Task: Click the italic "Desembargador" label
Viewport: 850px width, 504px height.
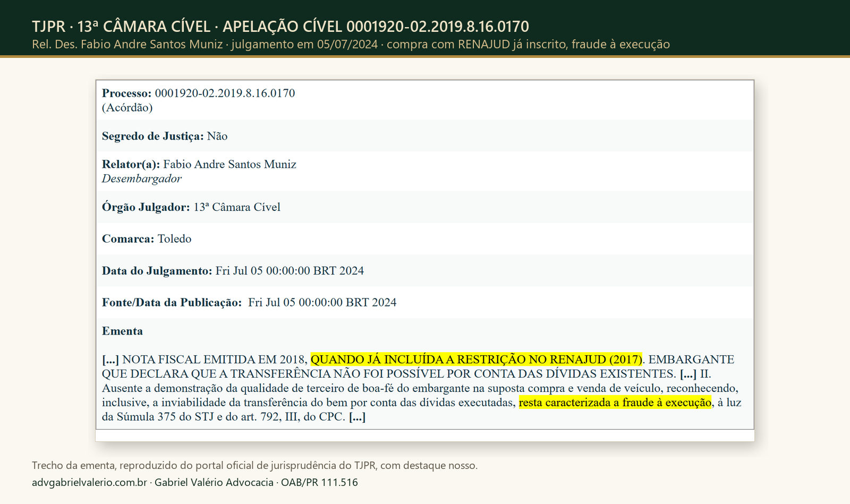Action: pyautogui.click(x=142, y=178)
